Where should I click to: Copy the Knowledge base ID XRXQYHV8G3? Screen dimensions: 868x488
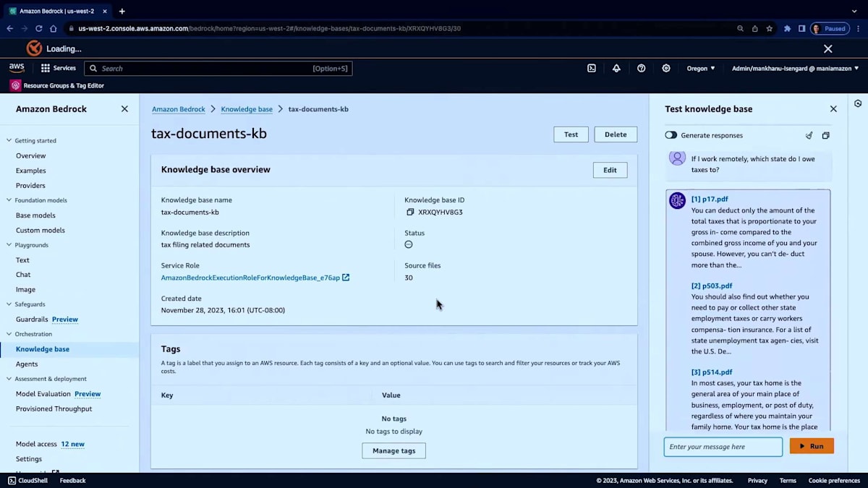click(x=410, y=212)
